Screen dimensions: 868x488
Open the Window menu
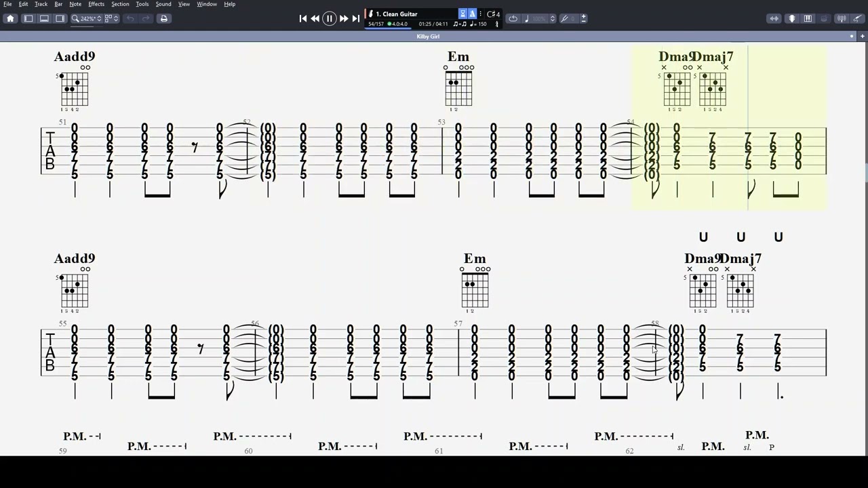tap(207, 4)
